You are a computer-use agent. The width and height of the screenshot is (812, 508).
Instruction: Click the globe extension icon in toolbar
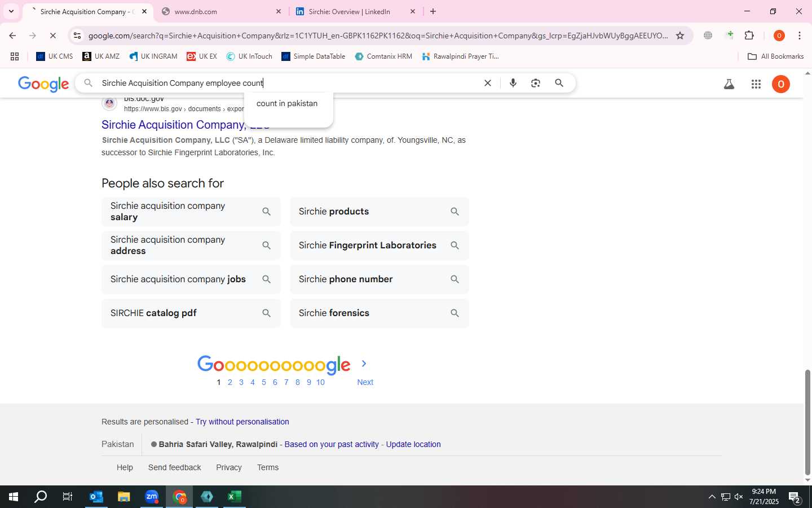click(x=708, y=36)
